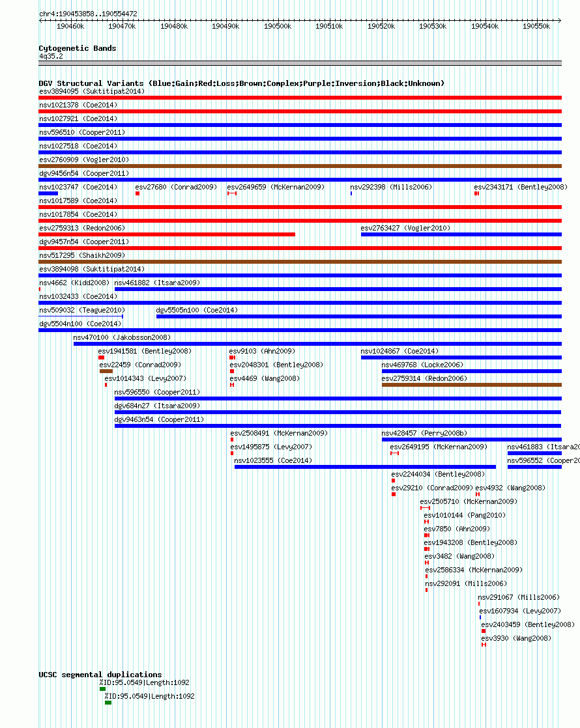Click the 4q35.2 cytogenetic band label
The height and width of the screenshot is (728, 580).
tap(51, 56)
